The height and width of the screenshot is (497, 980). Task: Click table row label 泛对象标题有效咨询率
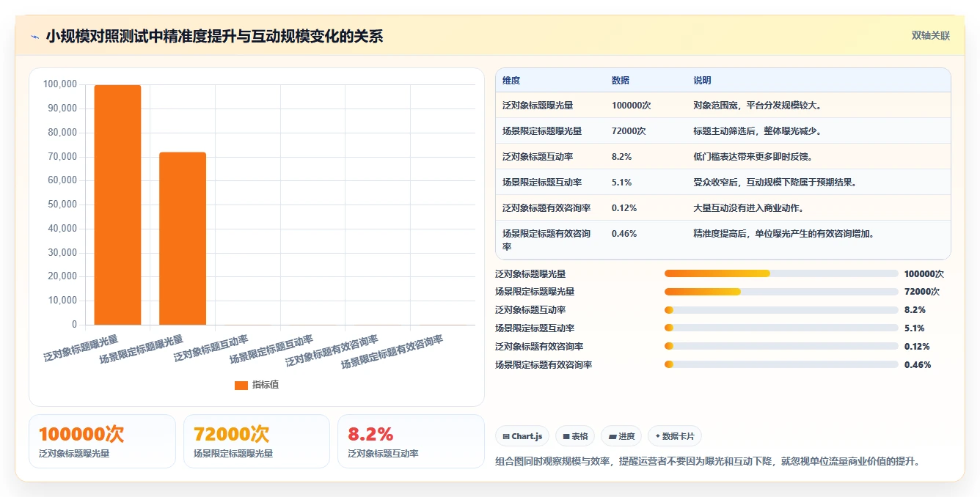pyautogui.click(x=546, y=208)
